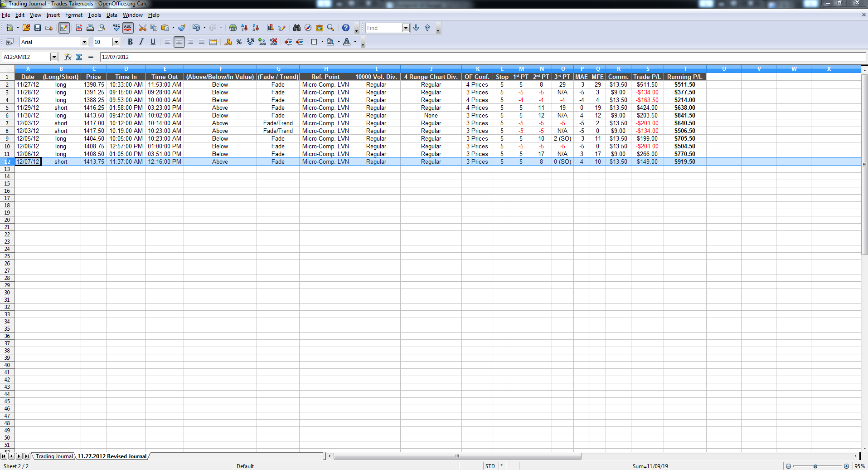Viewport: 868px width, 470px height.
Task: Align text left
Action: pyautogui.click(x=168, y=42)
